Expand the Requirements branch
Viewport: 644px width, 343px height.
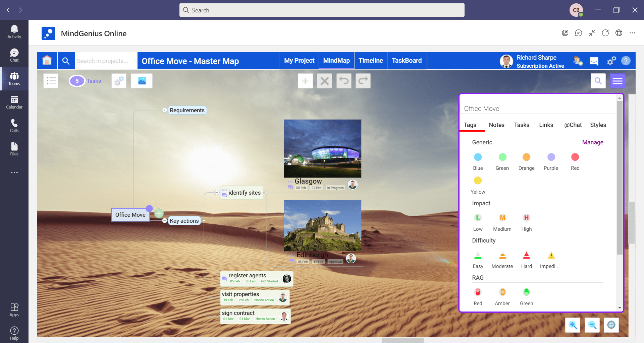coord(164,110)
